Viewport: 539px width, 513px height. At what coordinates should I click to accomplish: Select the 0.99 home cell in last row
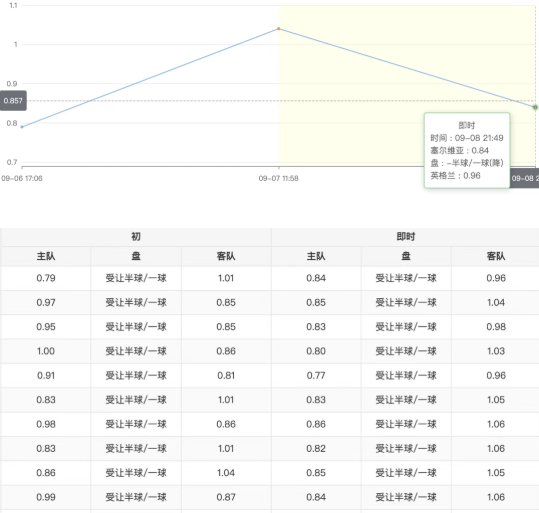46,497
